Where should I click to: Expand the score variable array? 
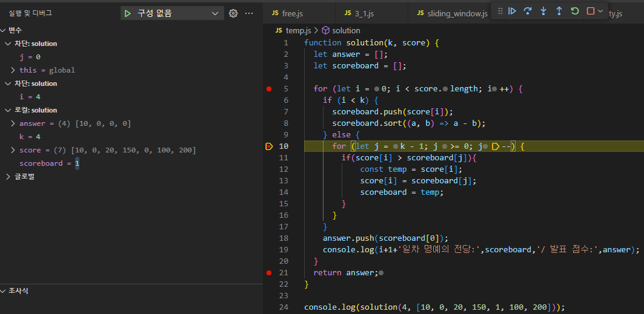13,150
